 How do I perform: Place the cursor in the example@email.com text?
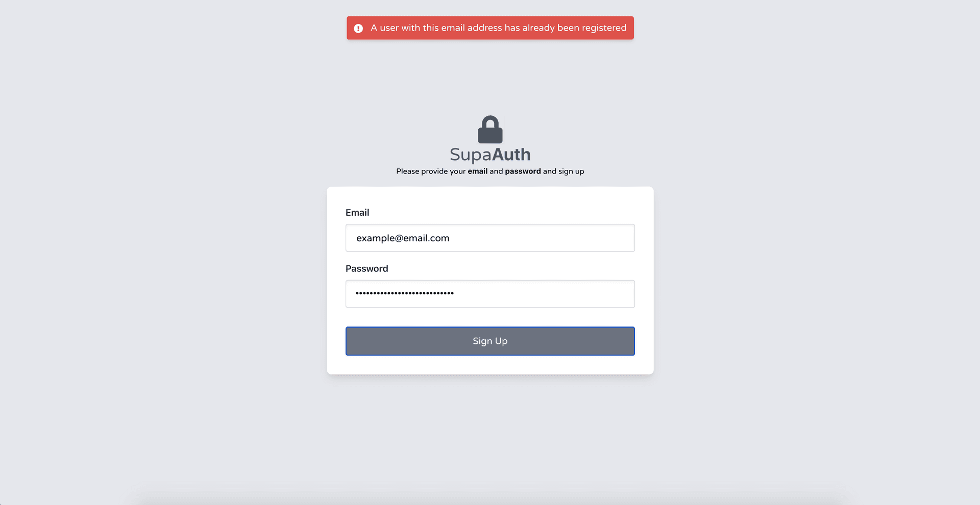click(x=403, y=238)
